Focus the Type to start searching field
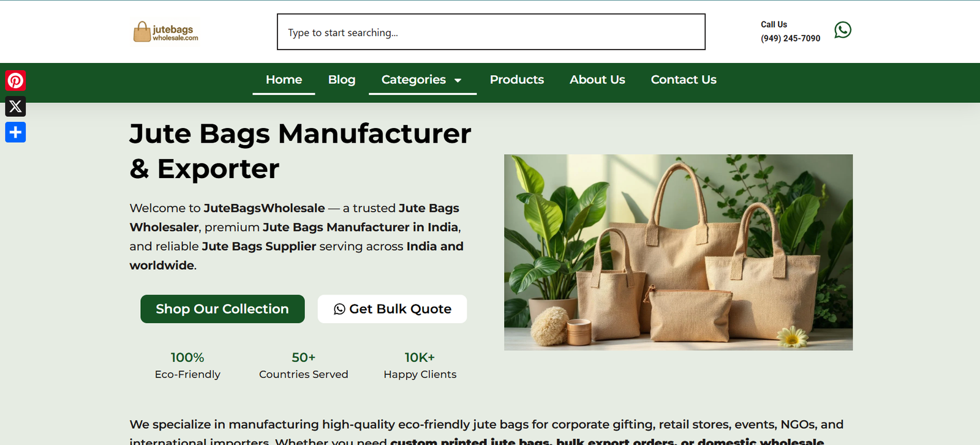This screenshot has width=980, height=445. click(x=491, y=32)
